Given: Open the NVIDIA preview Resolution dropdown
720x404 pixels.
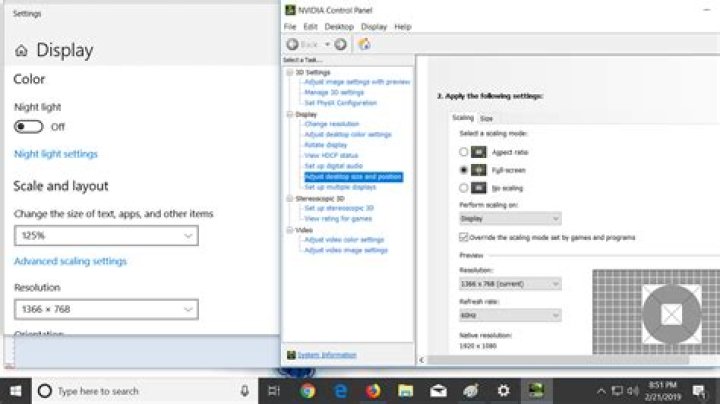Looking at the screenshot, I should click(x=510, y=284).
